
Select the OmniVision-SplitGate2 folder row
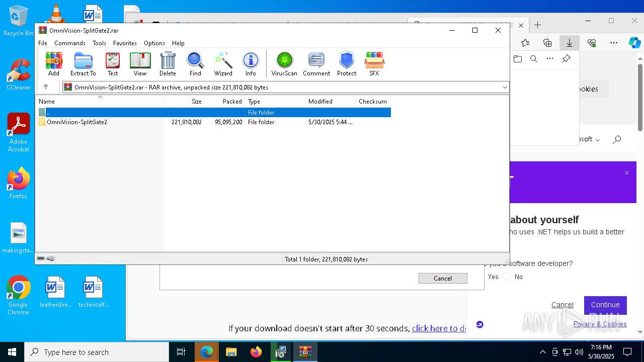coord(214,122)
